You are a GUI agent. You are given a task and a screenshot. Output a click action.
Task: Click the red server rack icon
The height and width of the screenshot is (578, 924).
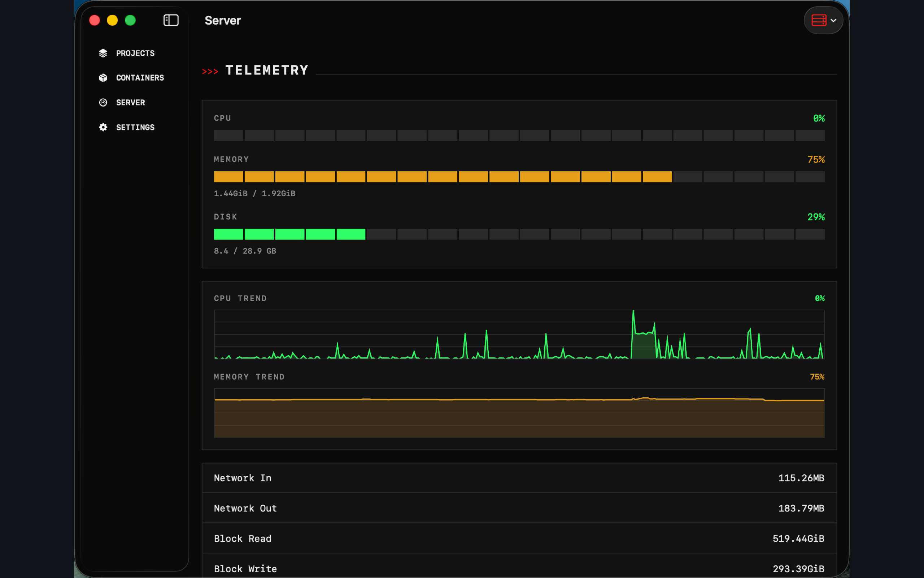pos(819,20)
